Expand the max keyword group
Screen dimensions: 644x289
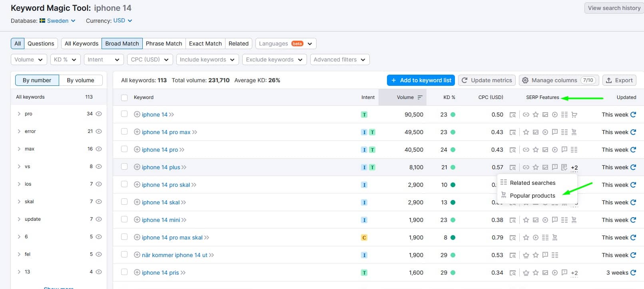pos(19,149)
